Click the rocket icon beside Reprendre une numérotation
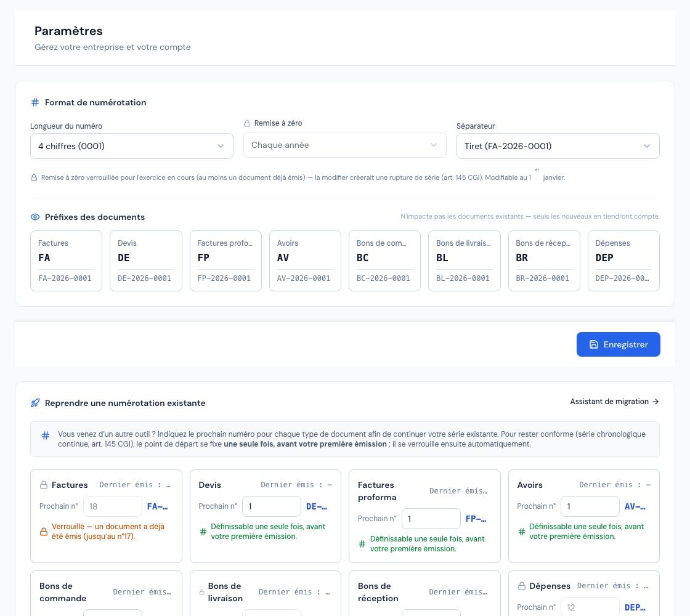The image size is (690, 616). (x=34, y=403)
